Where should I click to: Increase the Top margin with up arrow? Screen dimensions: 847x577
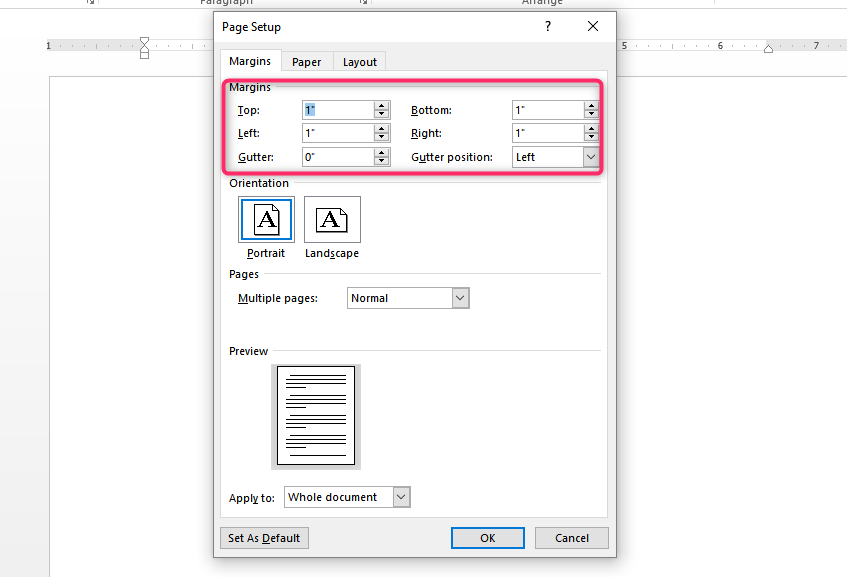pos(382,106)
